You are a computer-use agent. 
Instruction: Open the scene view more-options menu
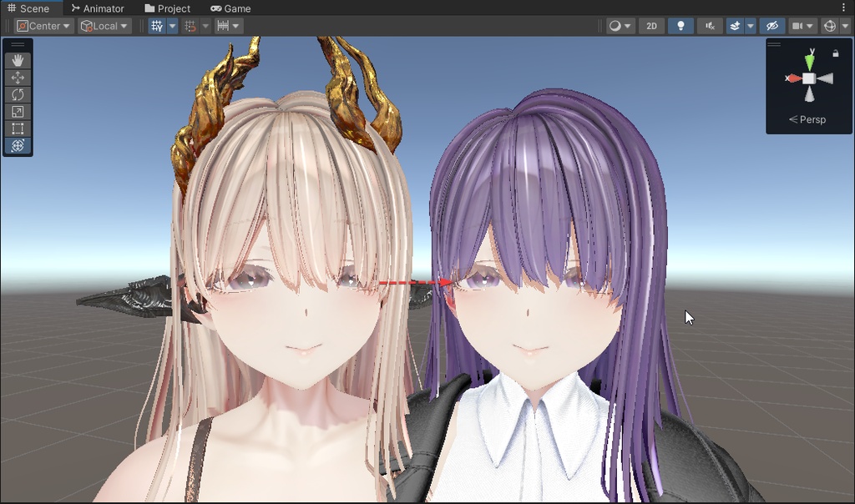(844, 8)
